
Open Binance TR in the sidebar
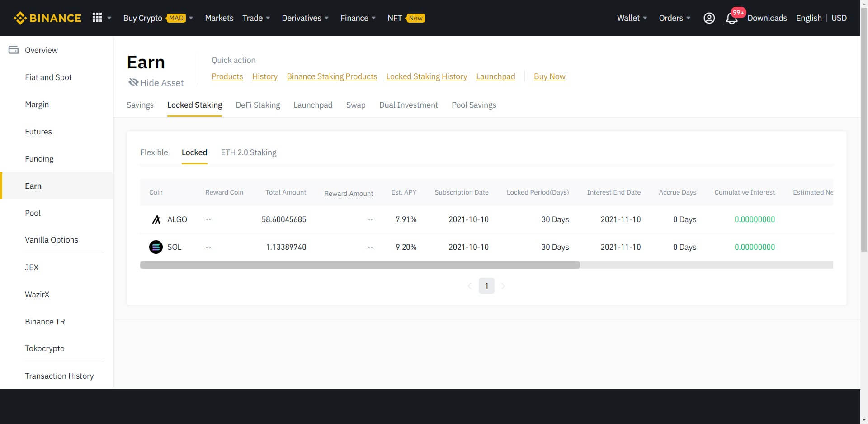pos(45,322)
